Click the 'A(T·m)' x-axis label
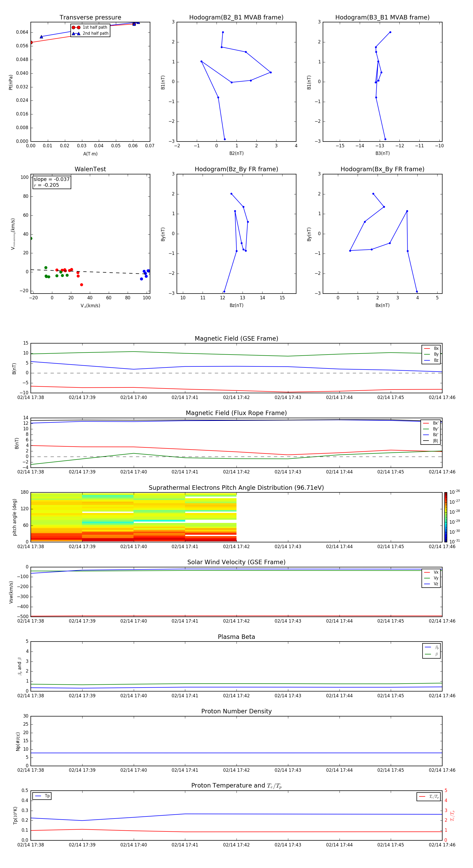 point(90,154)
